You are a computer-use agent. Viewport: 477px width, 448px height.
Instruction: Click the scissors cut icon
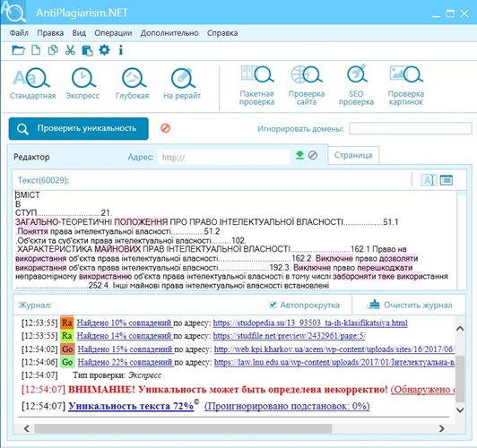(x=70, y=50)
